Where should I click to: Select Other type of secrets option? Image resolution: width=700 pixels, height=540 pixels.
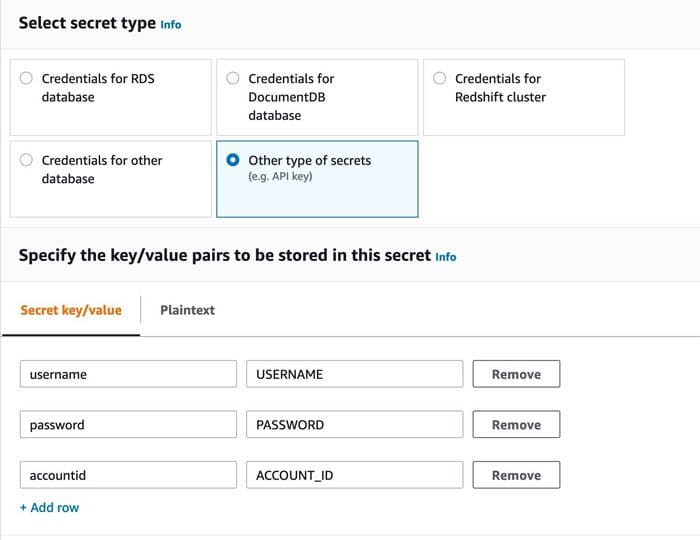click(x=233, y=160)
